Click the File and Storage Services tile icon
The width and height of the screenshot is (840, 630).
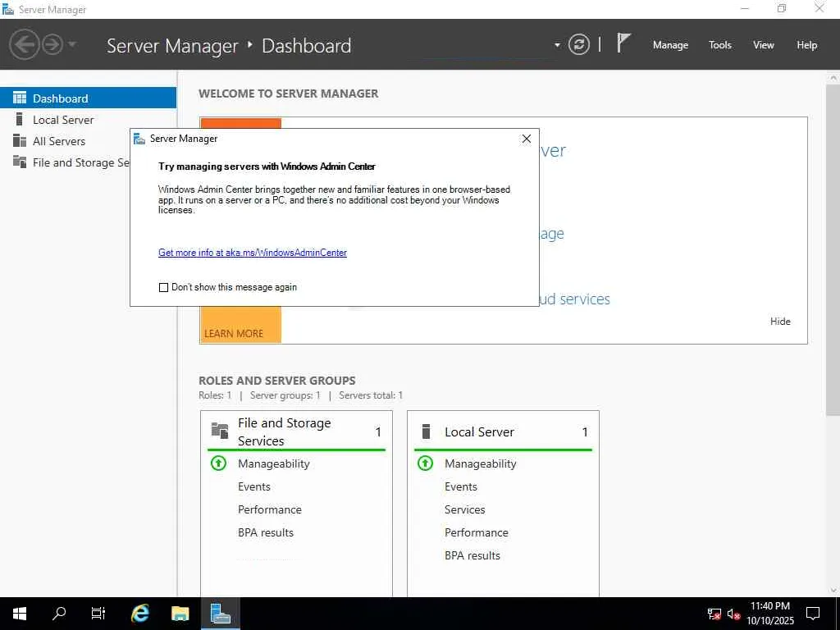[x=220, y=430]
